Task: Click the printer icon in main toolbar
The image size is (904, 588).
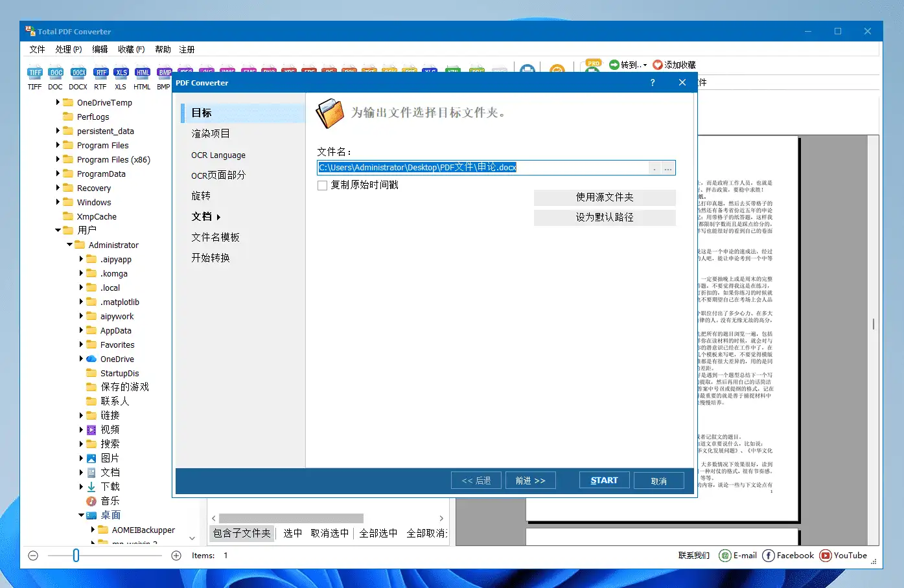Action: (527, 69)
